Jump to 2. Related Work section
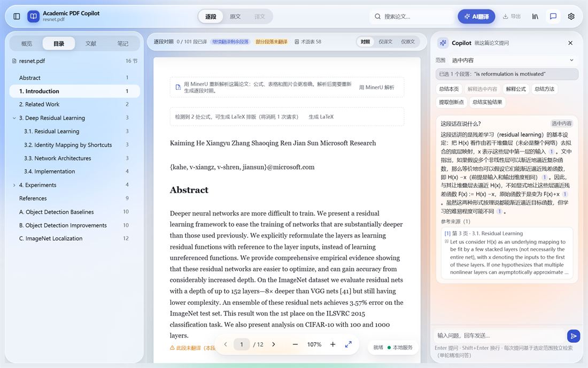This screenshot has height=368, width=588. [75, 104]
